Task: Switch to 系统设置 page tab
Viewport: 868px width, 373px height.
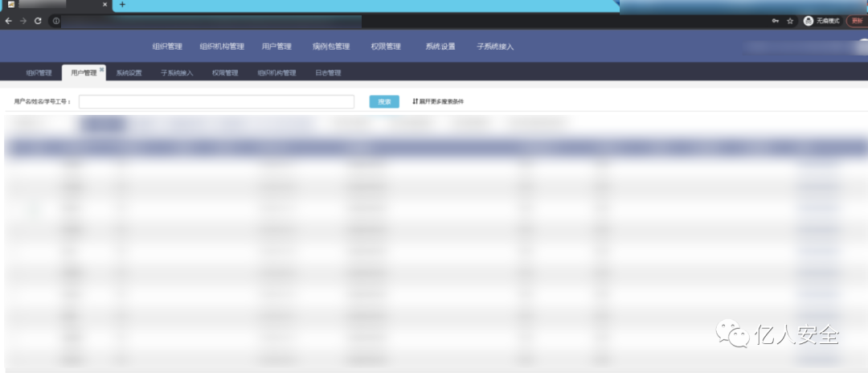Action: (129, 72)
